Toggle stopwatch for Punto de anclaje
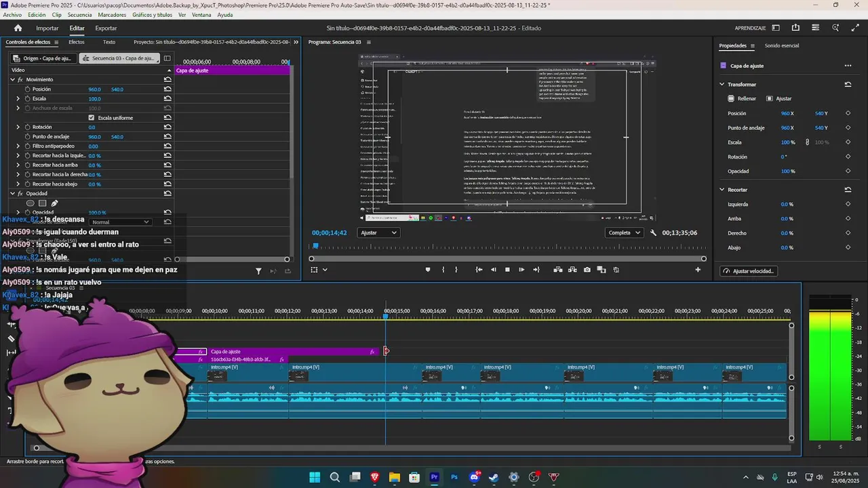 (x=28, y=136)
